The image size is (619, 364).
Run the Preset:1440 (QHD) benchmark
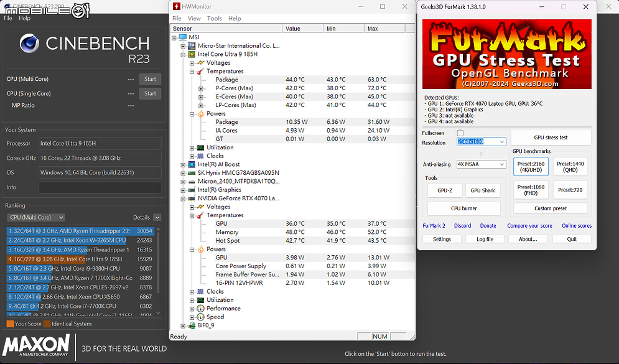coord(570,167)
